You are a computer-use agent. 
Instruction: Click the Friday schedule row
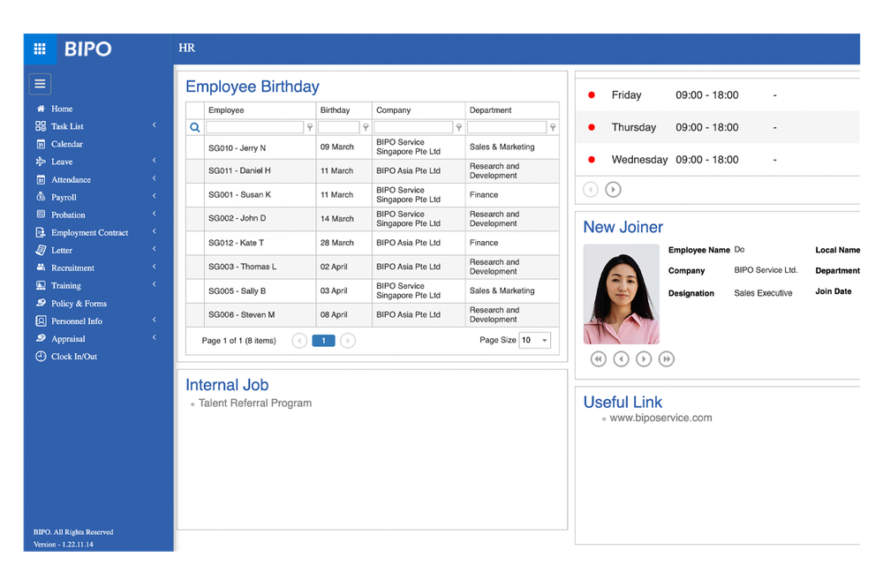click(x=717, y=95)
